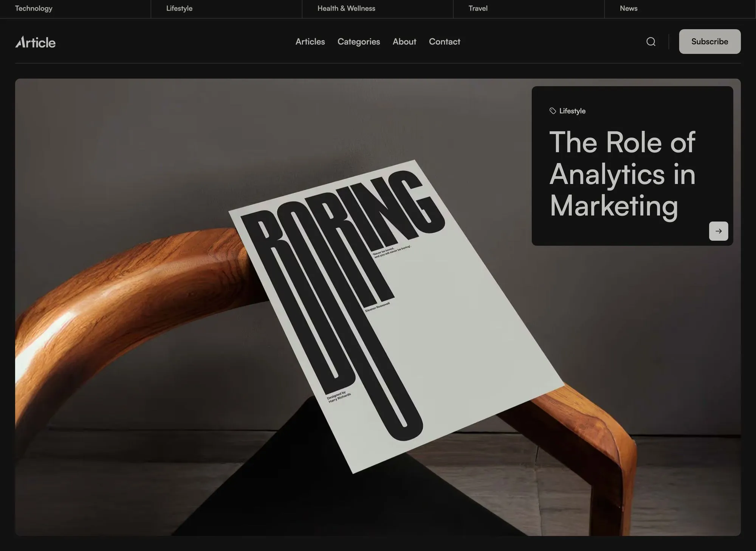
Task: Open the News category
Action: click(628, 8)
